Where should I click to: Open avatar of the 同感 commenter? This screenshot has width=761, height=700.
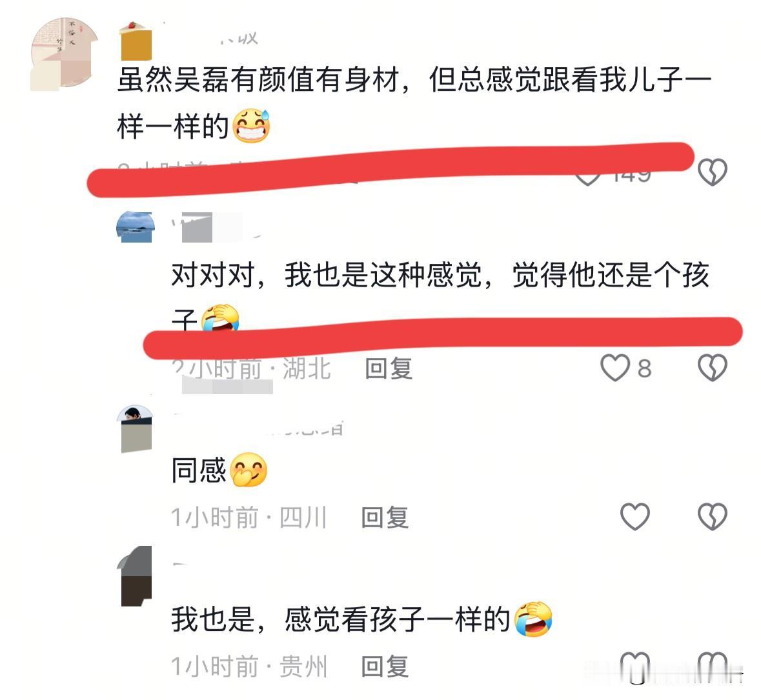pos(136,428)
